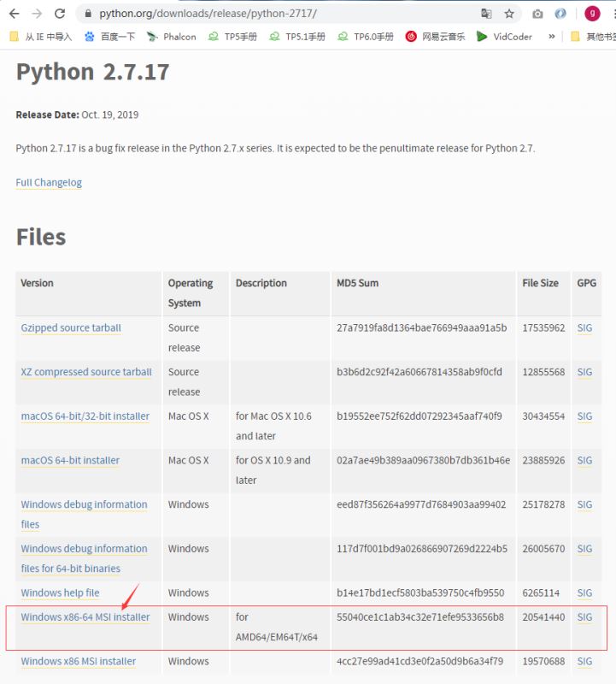Open SIG for size 25178278 debug files

click(x=584, y=504)
